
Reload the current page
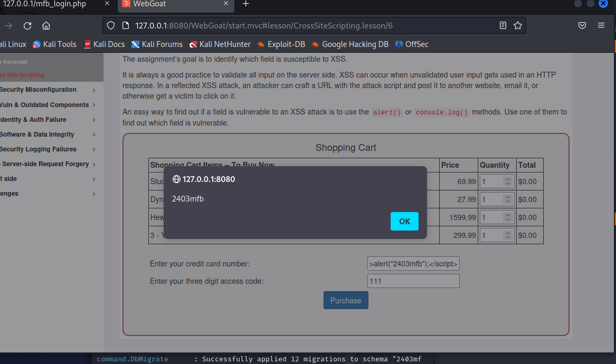pyautogui.click(x=27, y=25)
